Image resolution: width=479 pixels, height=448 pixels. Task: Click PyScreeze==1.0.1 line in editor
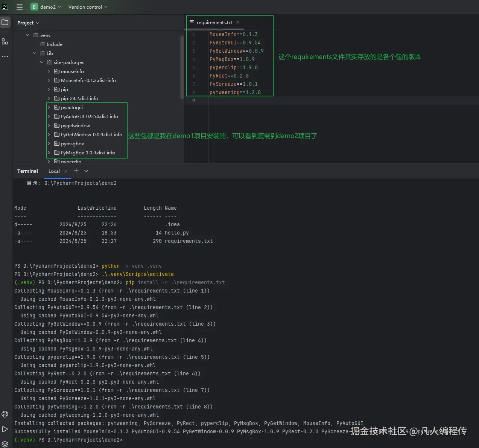tap(234, 84)
